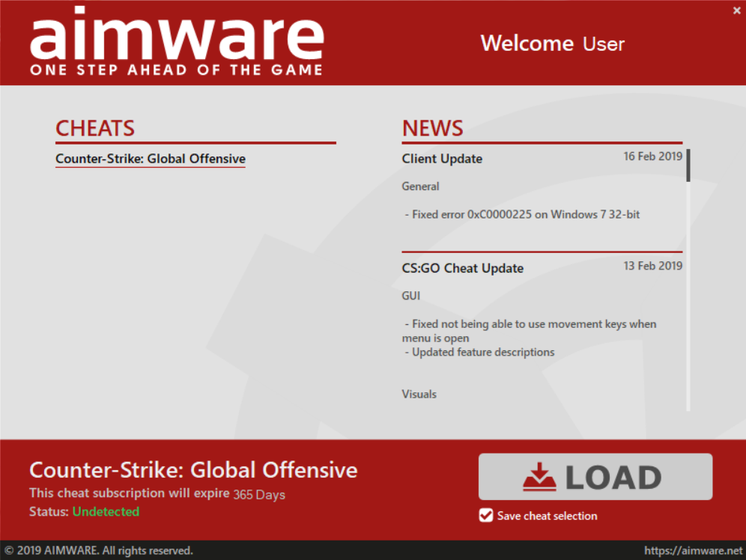Click the General news subheading
The width and height of the screenshot is (746, 560).
tap(421, 186)
